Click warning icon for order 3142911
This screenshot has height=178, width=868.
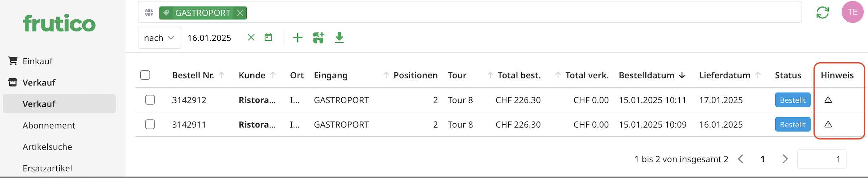[x=828, y=124]
